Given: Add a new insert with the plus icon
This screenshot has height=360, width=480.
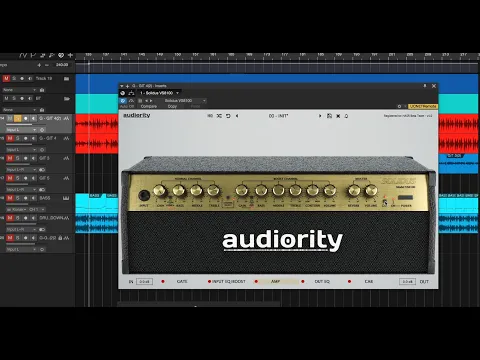Looking at the screenshot, I should coord(127,86).
